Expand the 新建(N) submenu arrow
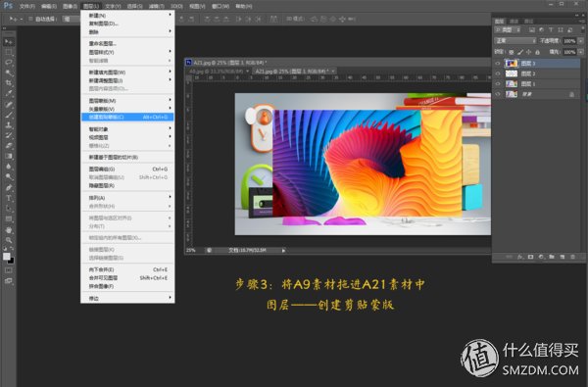The height and width of the screenshot is (387, 588). click(x=170, y=15)
